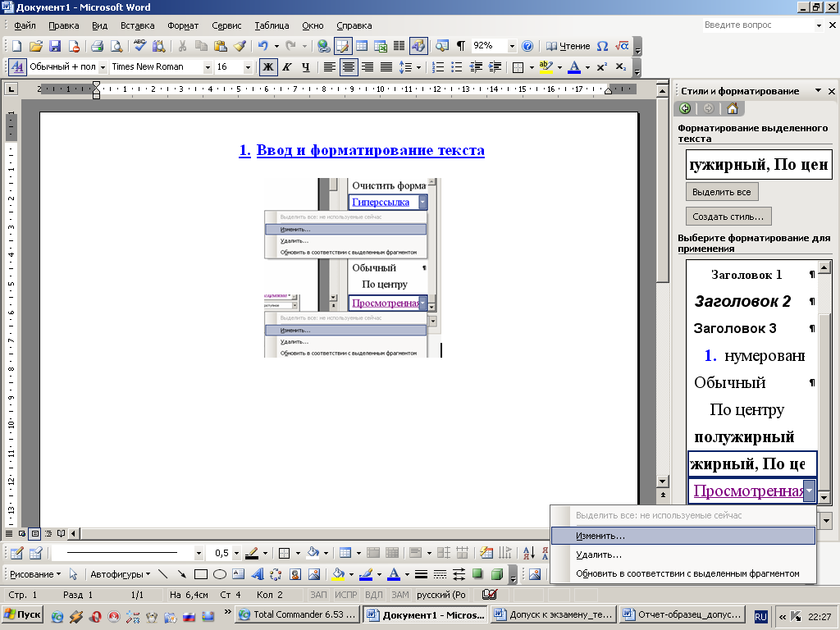Apply yellow highlight color
Screen dimensions: 840x630
tap(546, 67)
